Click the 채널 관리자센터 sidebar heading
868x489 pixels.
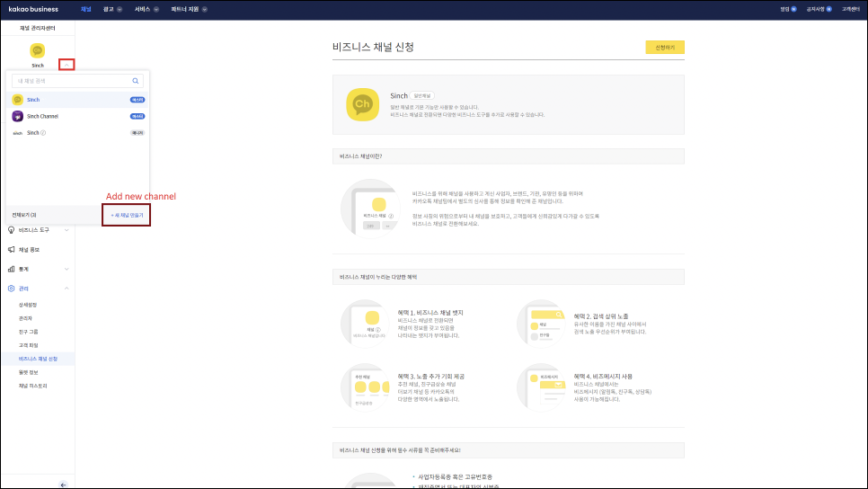tap(38, 28)
